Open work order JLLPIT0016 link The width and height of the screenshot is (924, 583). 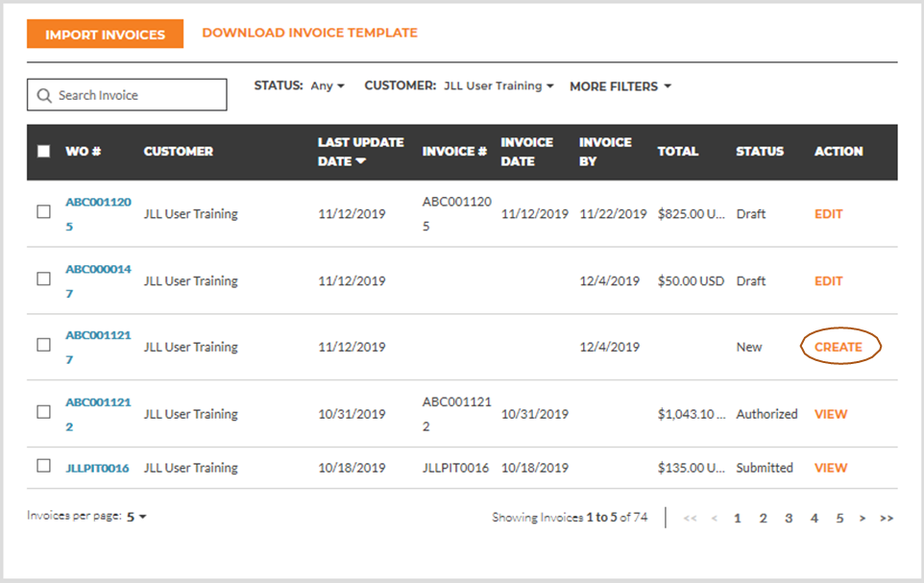click(97, 468)
